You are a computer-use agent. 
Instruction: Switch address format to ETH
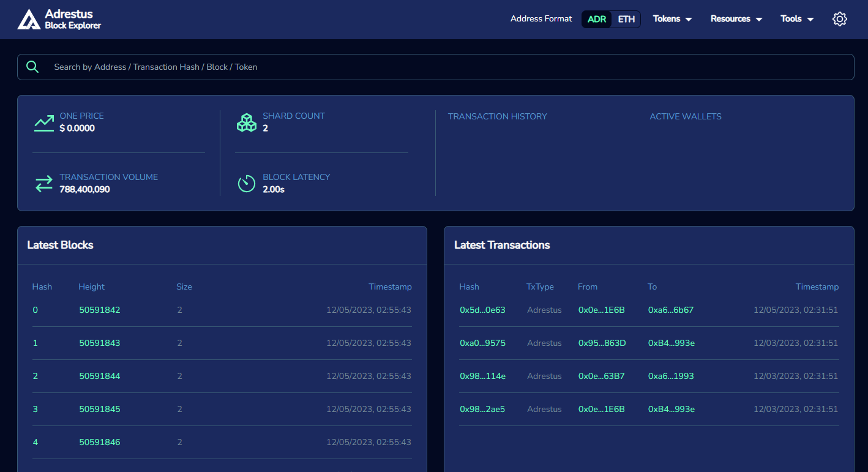pos(626,19)
